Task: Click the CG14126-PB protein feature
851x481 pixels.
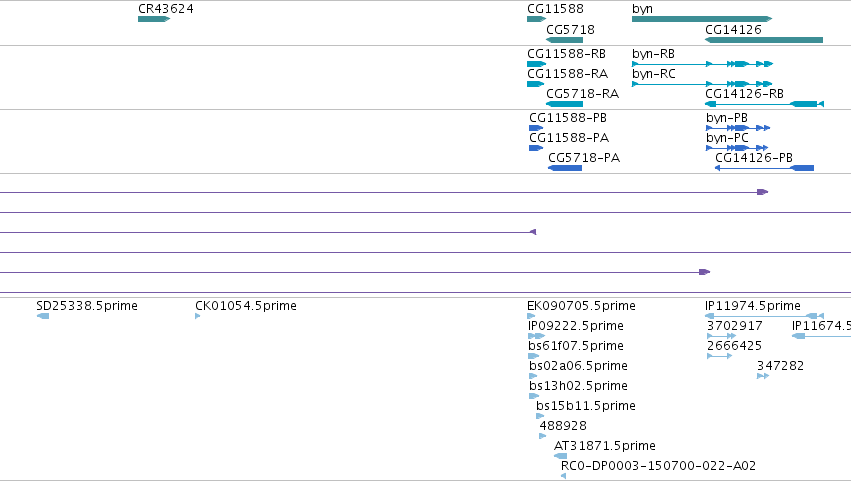Action: (x=764, y=168)
